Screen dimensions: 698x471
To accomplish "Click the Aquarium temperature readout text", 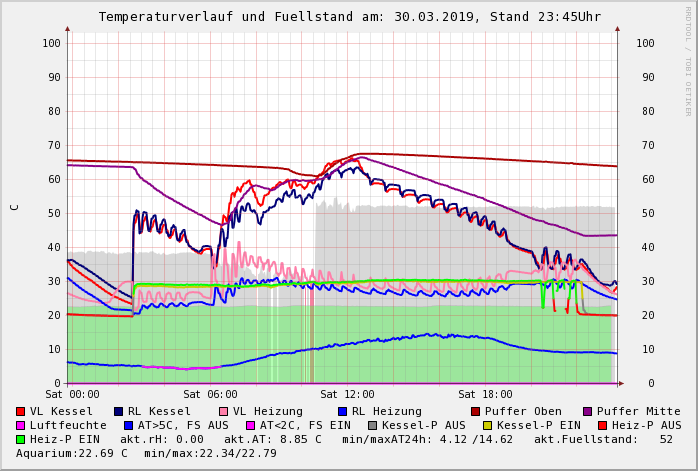I will point(72,453).
